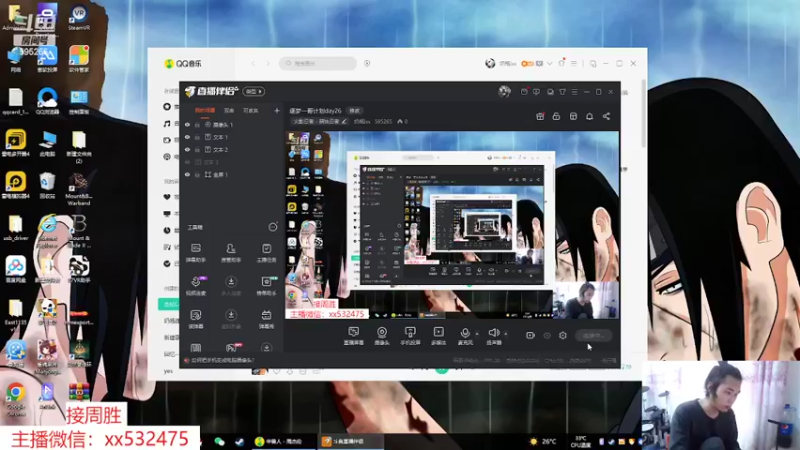
Task: Click the listen-to-identify icon beside QQ Music search
Action: coord(367,63)
